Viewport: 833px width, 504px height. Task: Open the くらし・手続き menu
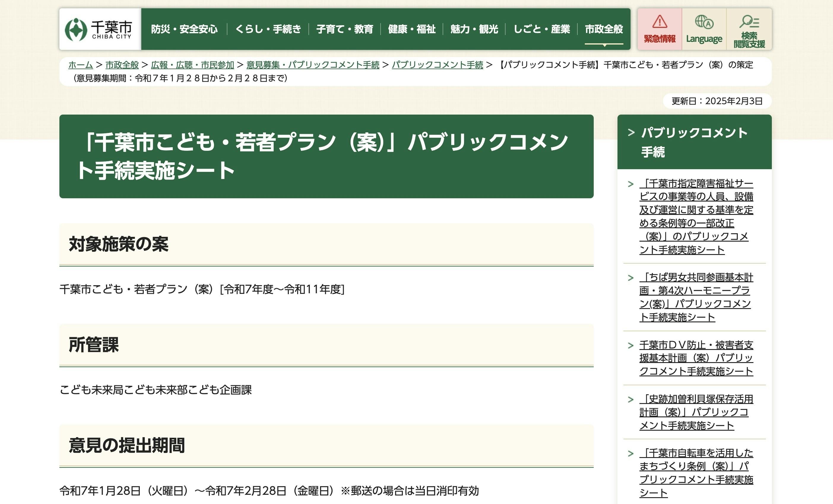tap(268, 29)
